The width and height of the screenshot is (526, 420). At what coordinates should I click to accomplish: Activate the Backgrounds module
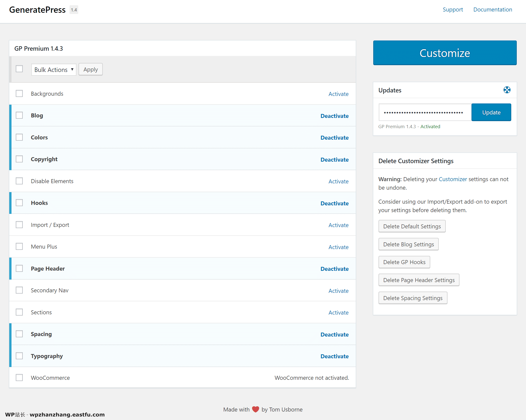point(338,94)
